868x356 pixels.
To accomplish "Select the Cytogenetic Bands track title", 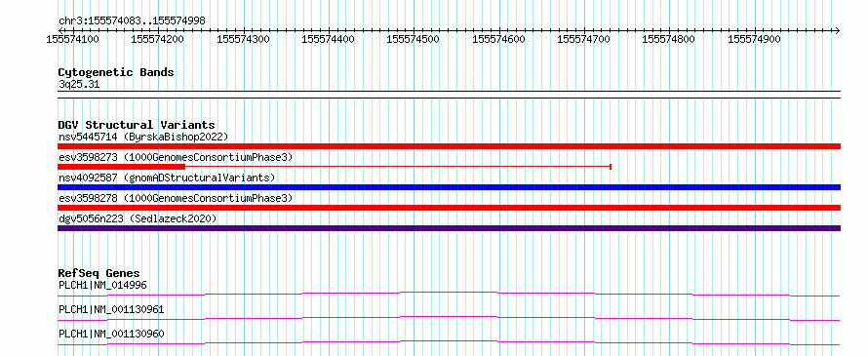I will click(116, 72).
